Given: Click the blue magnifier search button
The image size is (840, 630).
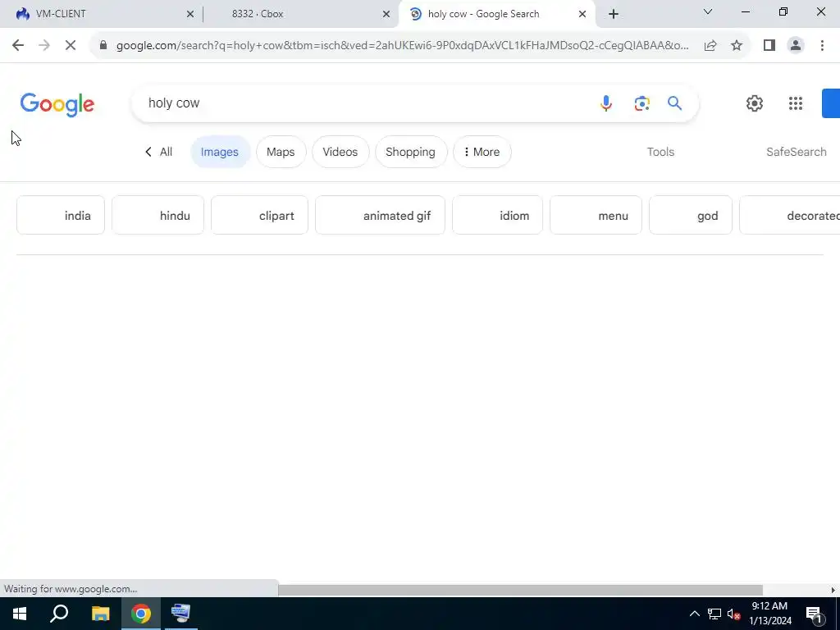Looking at the screenshot, I should point(674,103).
